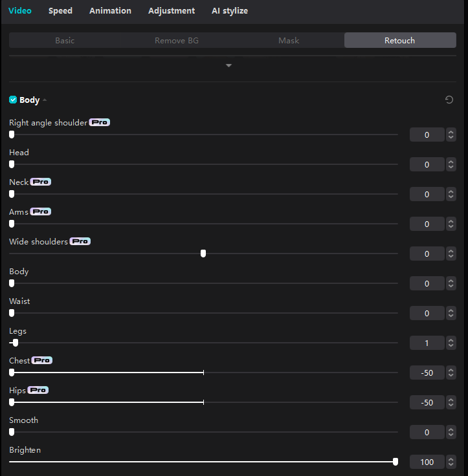The image size is (468, 476).
Task: Click the Waist slider handle
Action: (12, 313)
